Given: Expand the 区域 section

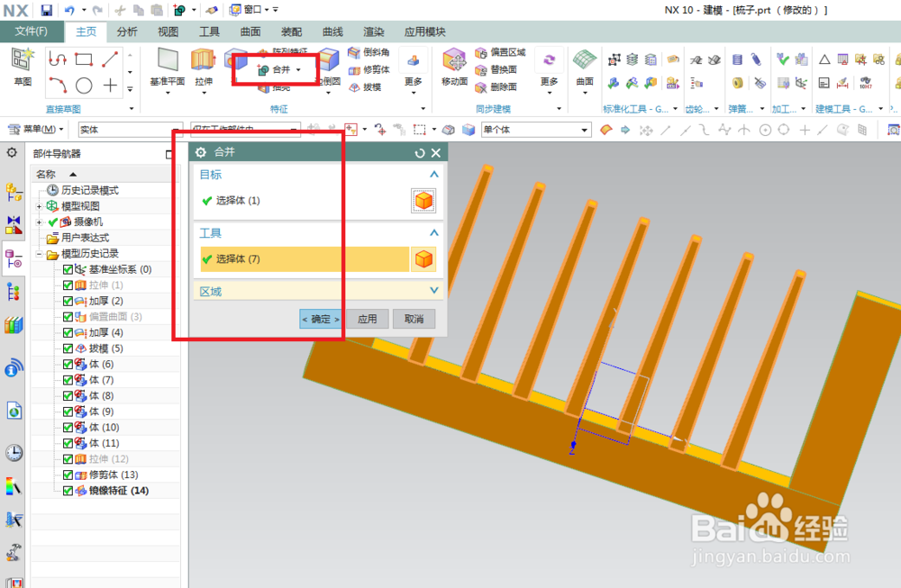Looking at the screenshot, I should point(434,291).
